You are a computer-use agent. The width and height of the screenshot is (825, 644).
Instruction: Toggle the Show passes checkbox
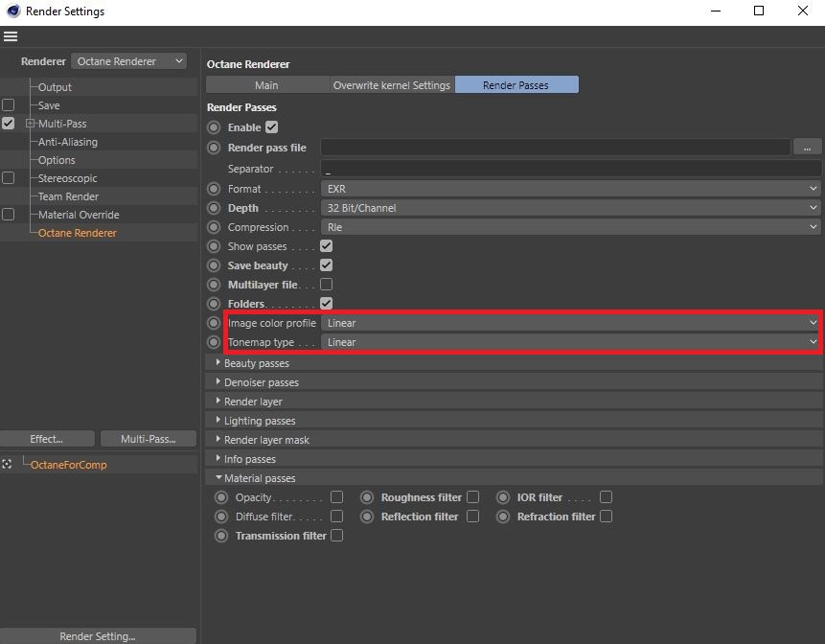[x=326, y=245]
